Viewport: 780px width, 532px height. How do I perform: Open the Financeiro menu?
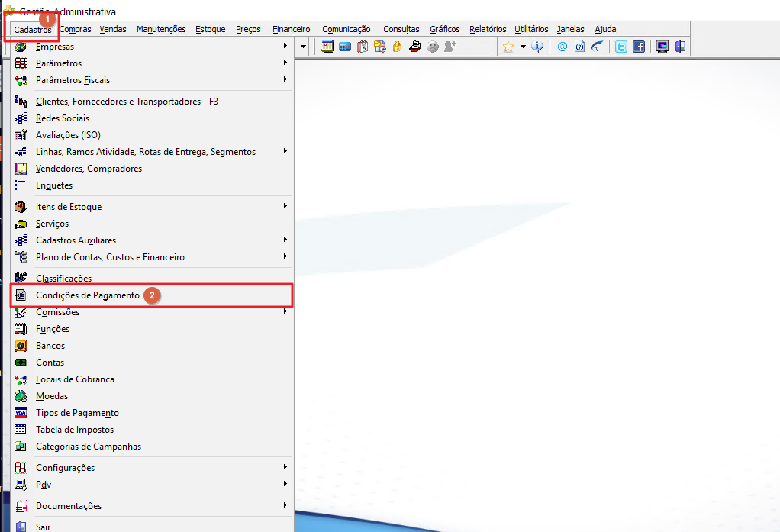(x=292, y=29)
